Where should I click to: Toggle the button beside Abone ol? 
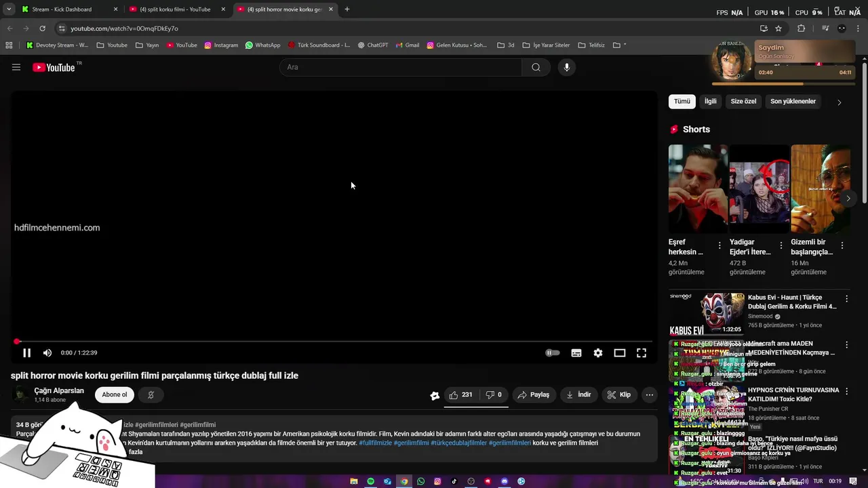pyautogui.click(x=151, y=394)
